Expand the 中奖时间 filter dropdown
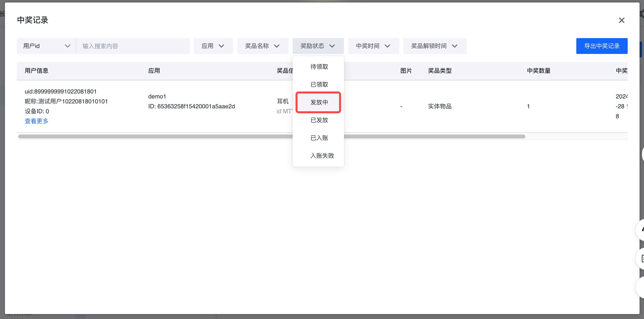Screen dimensions: 644x319 [373, 46]
